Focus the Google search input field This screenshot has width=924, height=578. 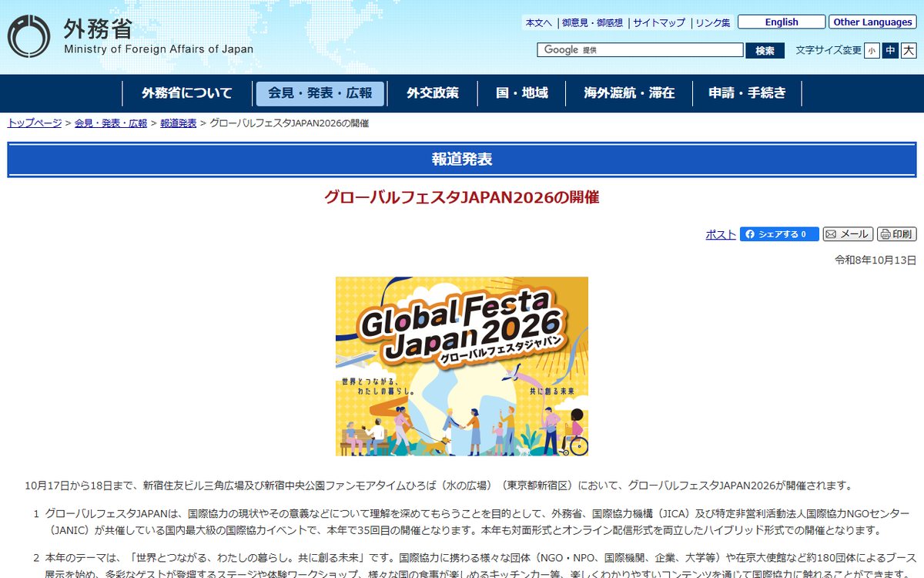(x=640, y=50)
